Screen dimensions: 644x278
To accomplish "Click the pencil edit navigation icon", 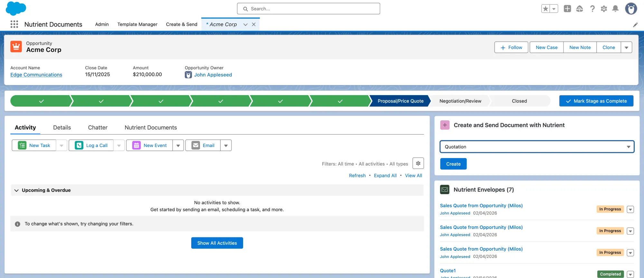I will pyautogui.click(x=635, y=25).
